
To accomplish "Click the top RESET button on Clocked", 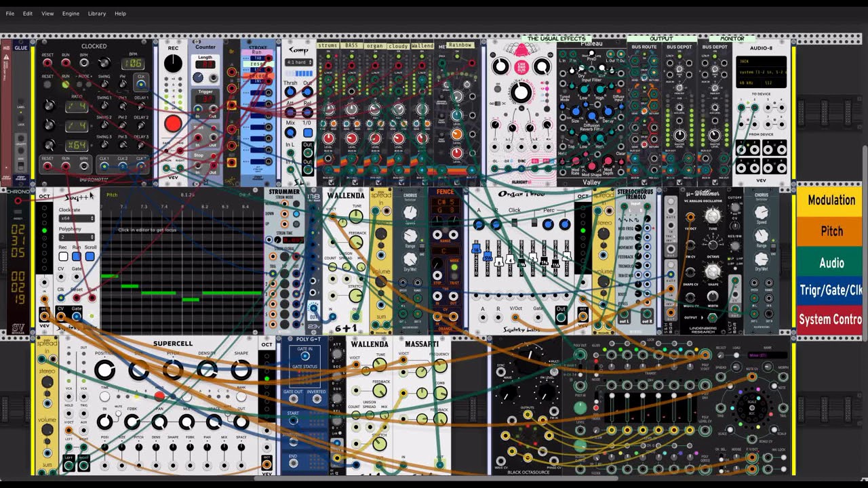I will point(47,63).
